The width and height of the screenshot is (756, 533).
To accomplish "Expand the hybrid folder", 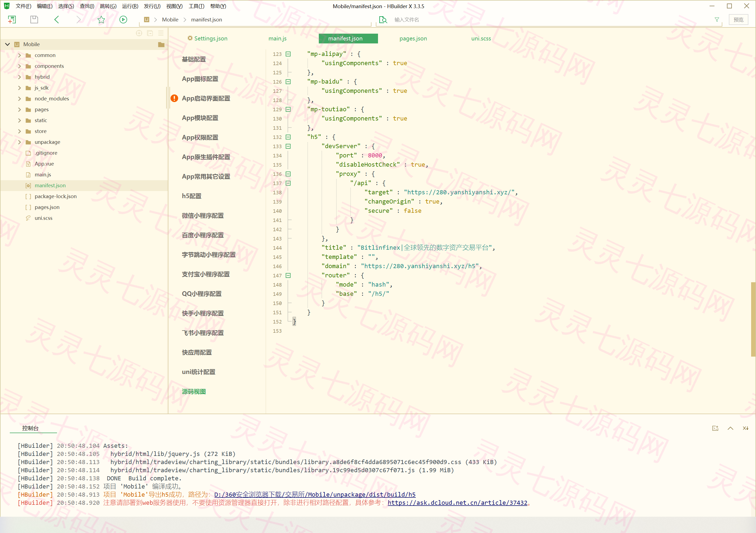I will coord(20,77).
